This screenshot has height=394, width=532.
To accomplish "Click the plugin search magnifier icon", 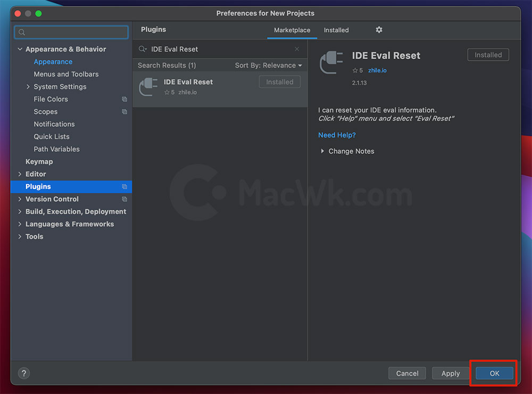I will (143, 49).
